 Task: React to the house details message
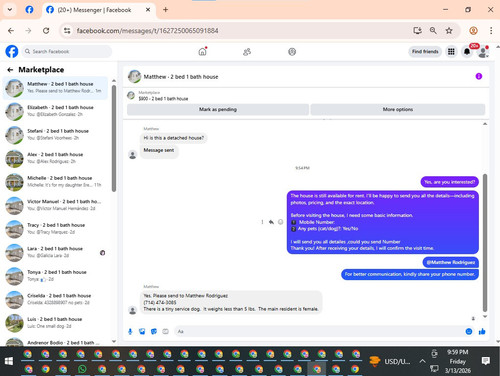(x=281, y=222)
